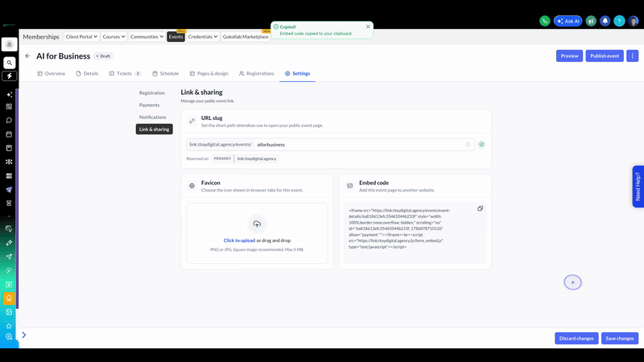Open the megaphone announcements icon
Viewport: 644px width, 362px height.
591,21
